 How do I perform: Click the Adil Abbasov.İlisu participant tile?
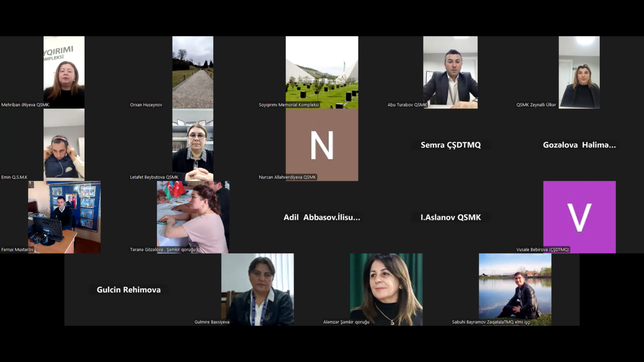pos(322,217)
